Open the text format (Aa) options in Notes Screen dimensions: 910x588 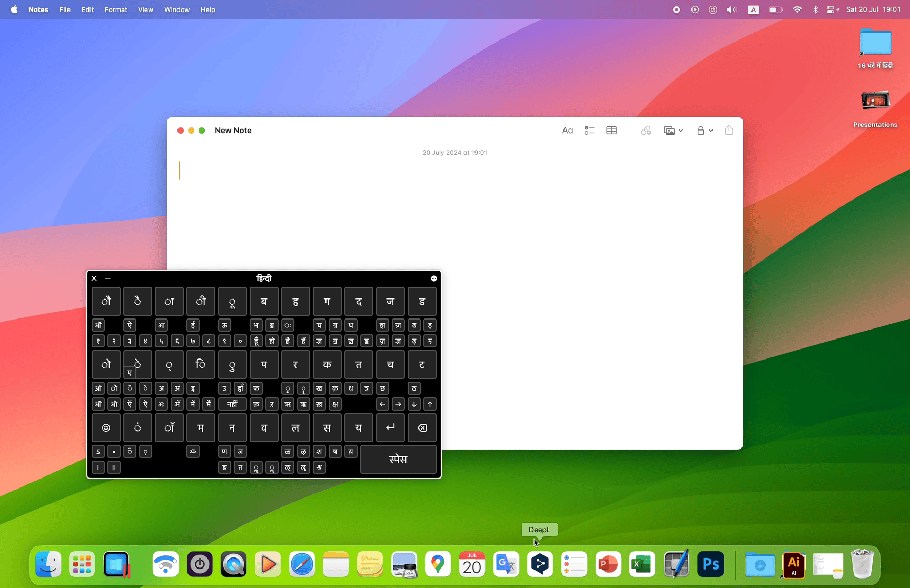pyautogui.click(x=567, y=131)
